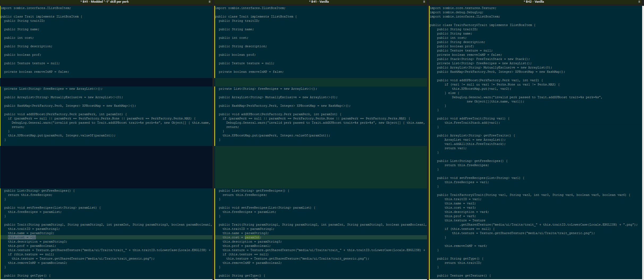Click 'this.description = paramString3;' in modded pane

[x=37, y=242]
